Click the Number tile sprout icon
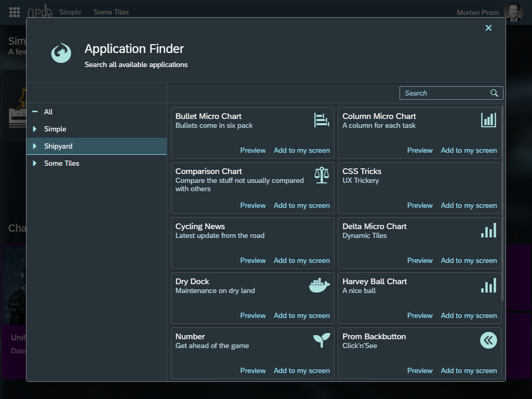Screen dimensions: 532x399 (322, 340)
